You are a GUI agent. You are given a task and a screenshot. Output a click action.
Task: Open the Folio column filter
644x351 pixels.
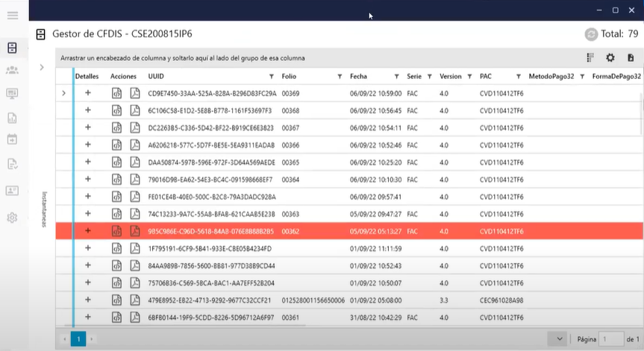[340, 77]
